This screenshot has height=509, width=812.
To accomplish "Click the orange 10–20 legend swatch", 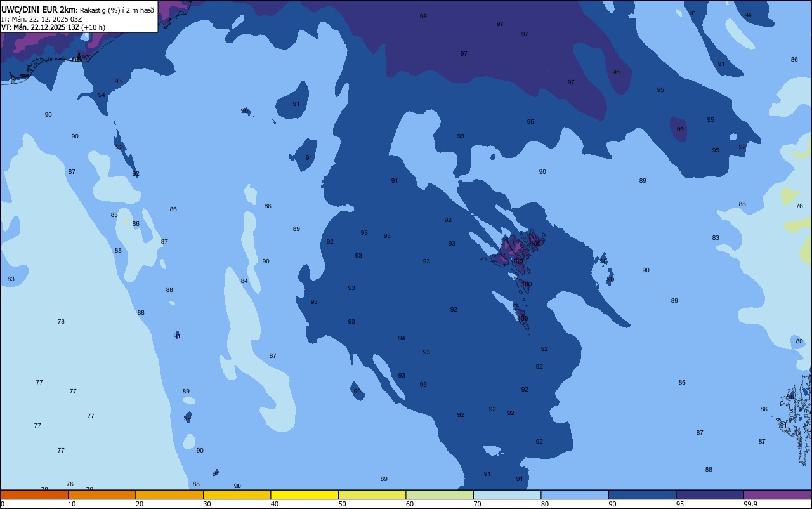I will (101, 494).
